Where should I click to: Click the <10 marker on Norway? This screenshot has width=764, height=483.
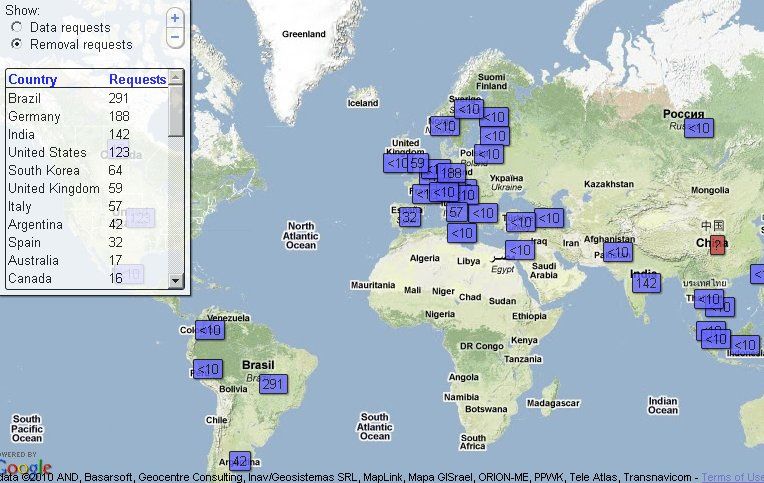(x=444, y=126)
